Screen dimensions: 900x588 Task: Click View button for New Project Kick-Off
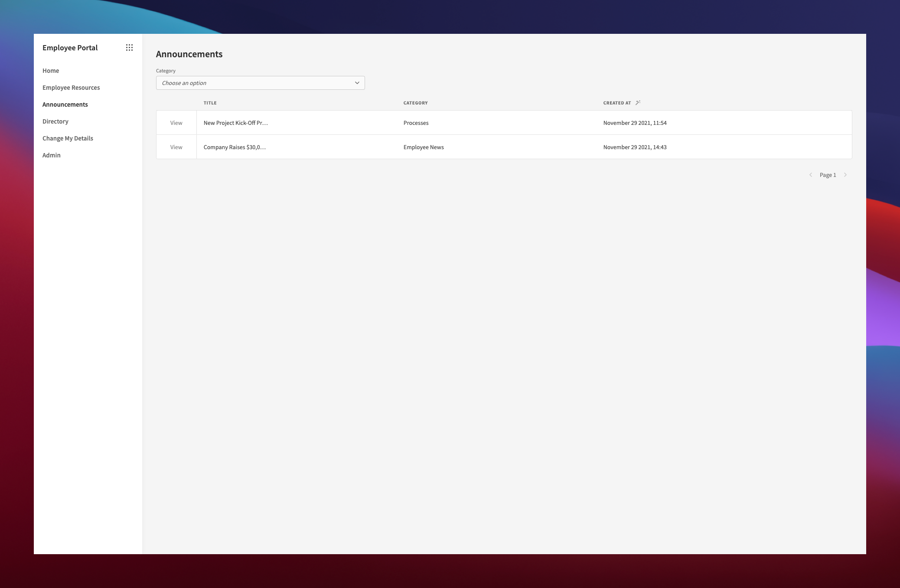pyautogui.click(x=176, y=123)
